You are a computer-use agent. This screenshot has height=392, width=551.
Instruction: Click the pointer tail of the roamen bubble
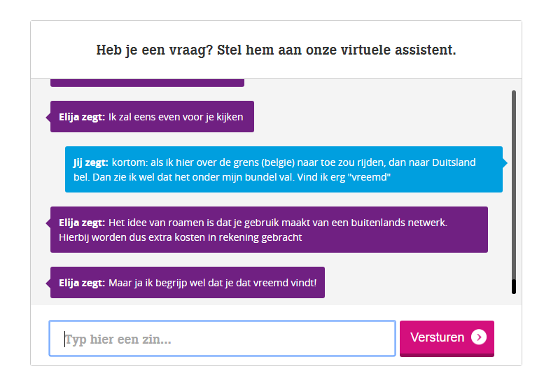coord(48,223)
